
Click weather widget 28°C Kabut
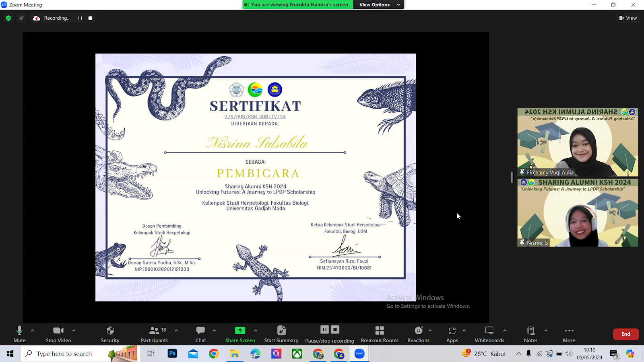point(483,354)
